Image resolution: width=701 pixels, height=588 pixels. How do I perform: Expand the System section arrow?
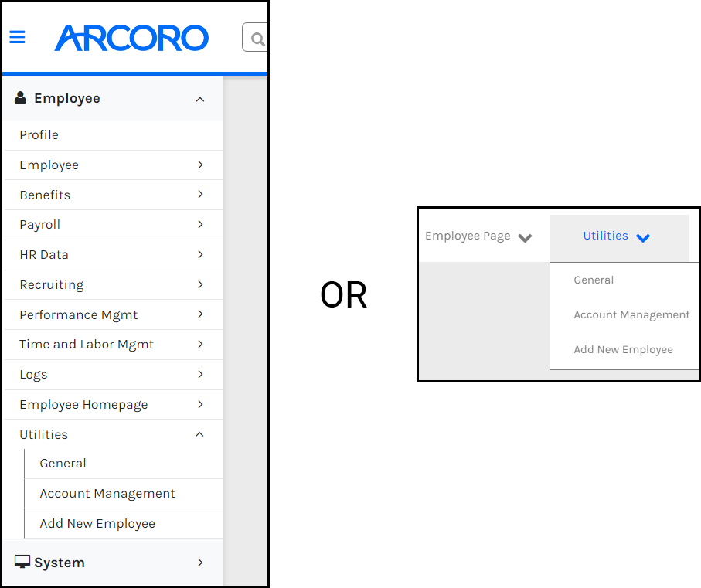click(x=200, y=563)
